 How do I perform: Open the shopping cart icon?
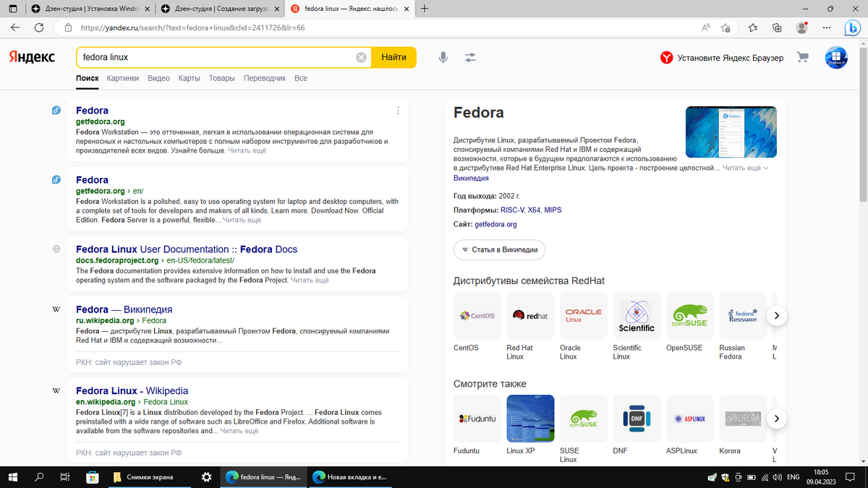pyautogui.click(x=802, y=57)
